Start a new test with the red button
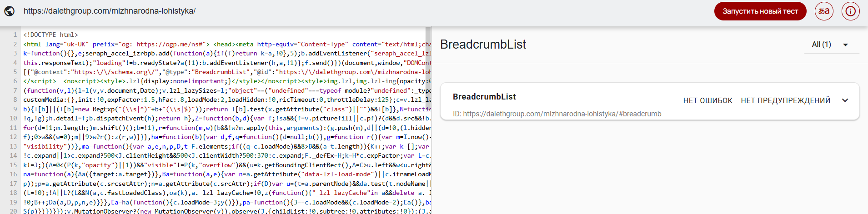Image resolution: width=868 pixels, height=214 pixels. [x=760, y=11]
